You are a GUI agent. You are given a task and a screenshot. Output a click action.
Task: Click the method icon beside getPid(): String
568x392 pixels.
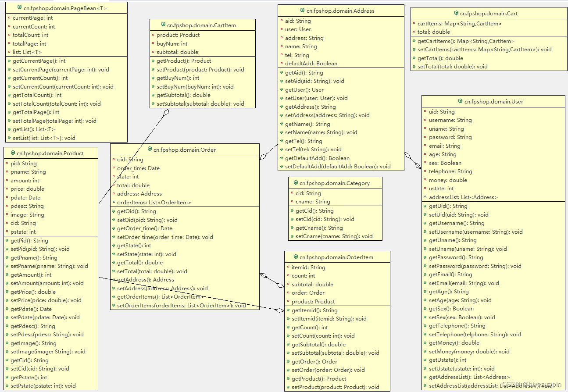[x=7, y=240]
